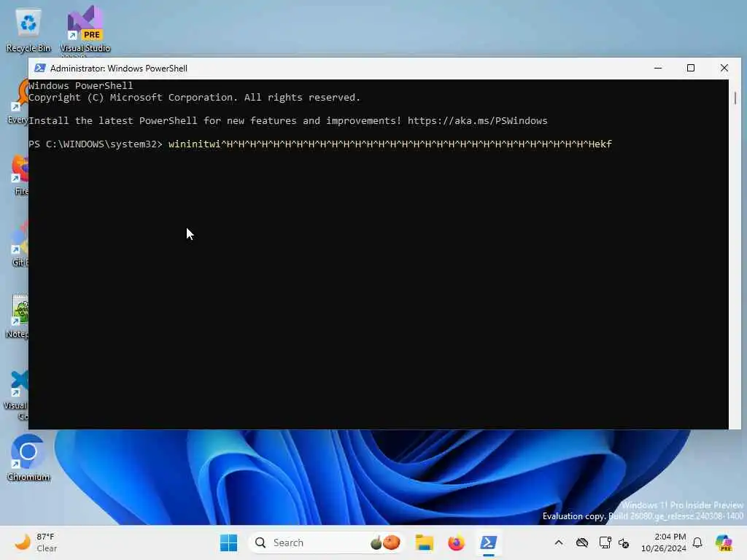Open the notifications bell icon
This screenshot has height=560, width=747.
click(697, 542)
